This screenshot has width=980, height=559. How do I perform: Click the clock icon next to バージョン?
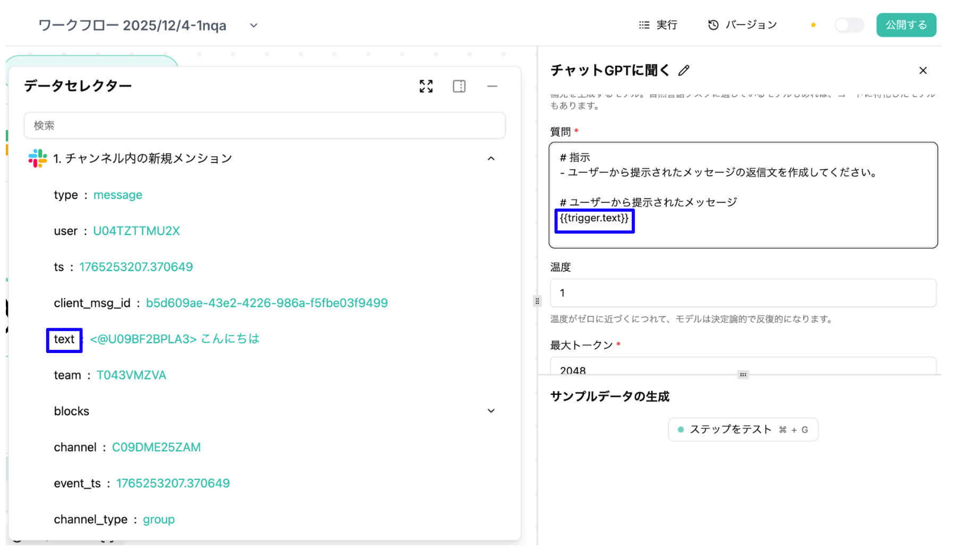point(712,24)
